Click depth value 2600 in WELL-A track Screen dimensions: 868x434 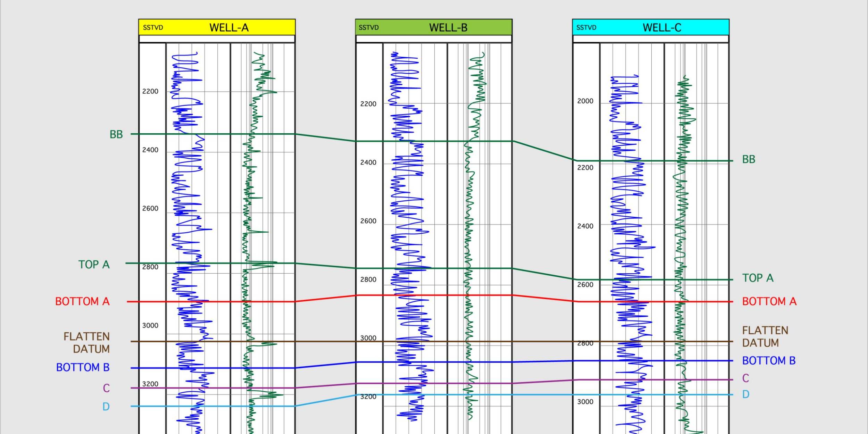point(150,208)
